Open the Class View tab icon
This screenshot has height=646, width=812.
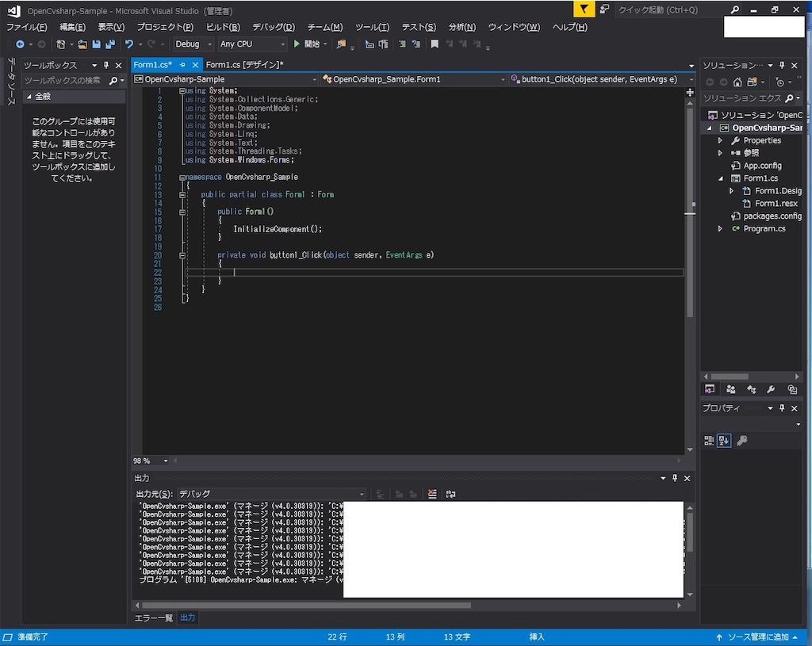pyautogui.click(x=752, y=389)
